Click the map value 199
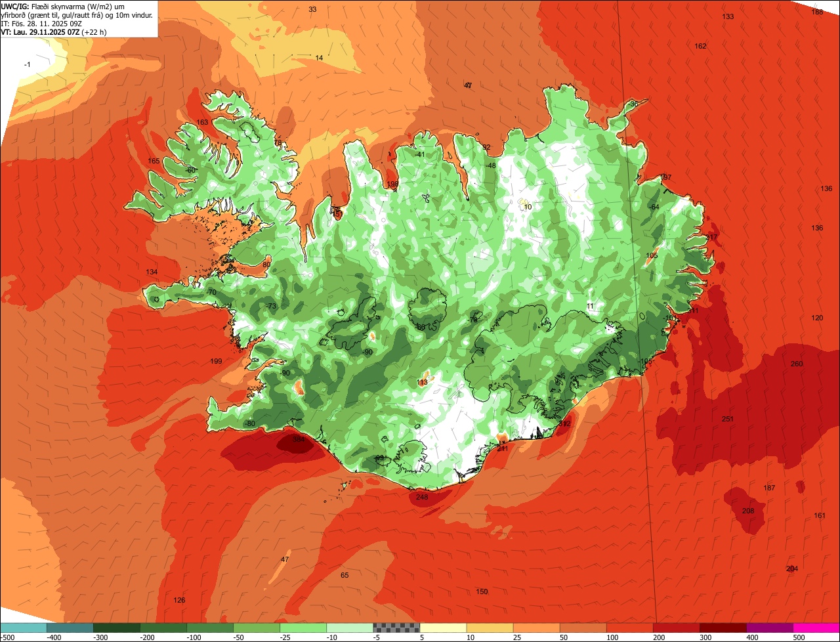840x642 pixels. (x=217, y=361)
